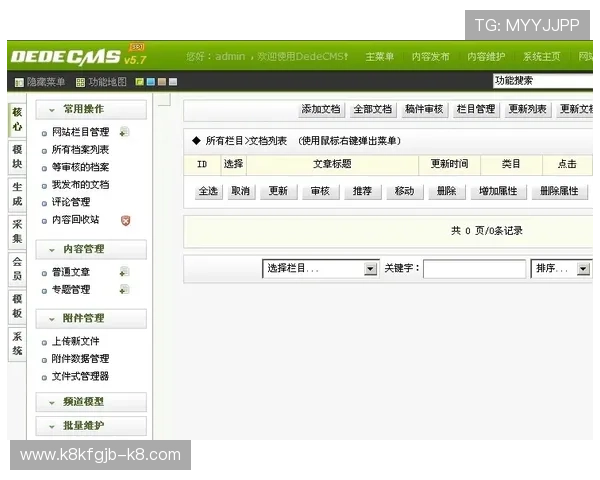Open 内容回收站 in sidebar

pos(76,220)
